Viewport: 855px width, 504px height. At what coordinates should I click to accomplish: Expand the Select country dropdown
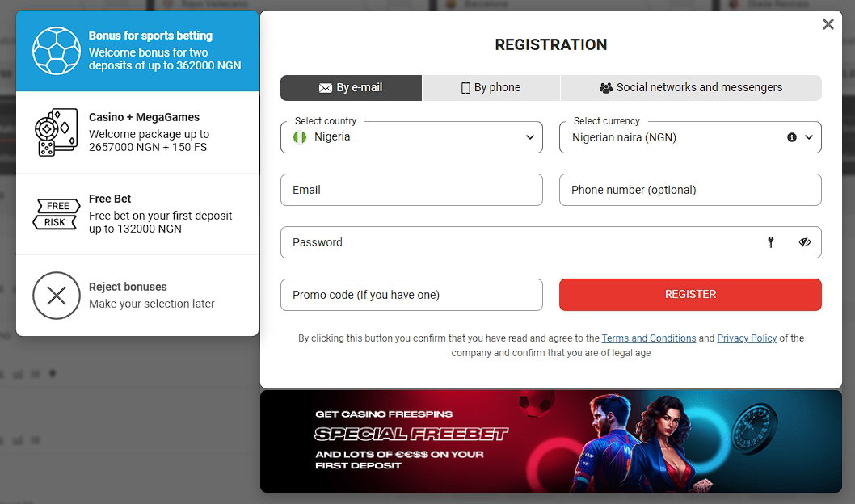point(411,137)
